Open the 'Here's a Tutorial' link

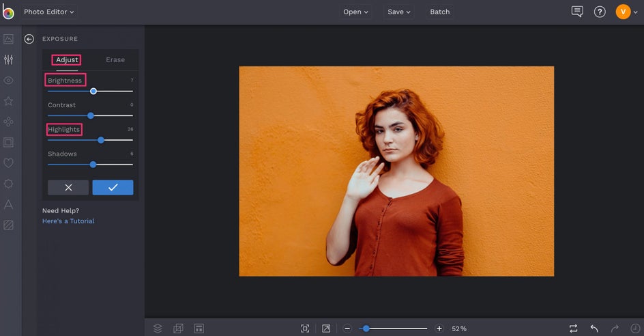68,221
